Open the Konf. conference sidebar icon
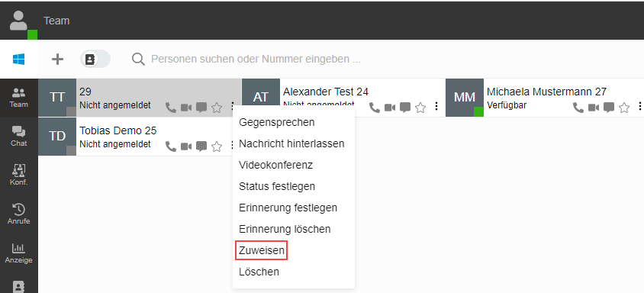The height and width of the screenshot is (293, 644). (x=19, y=175)
